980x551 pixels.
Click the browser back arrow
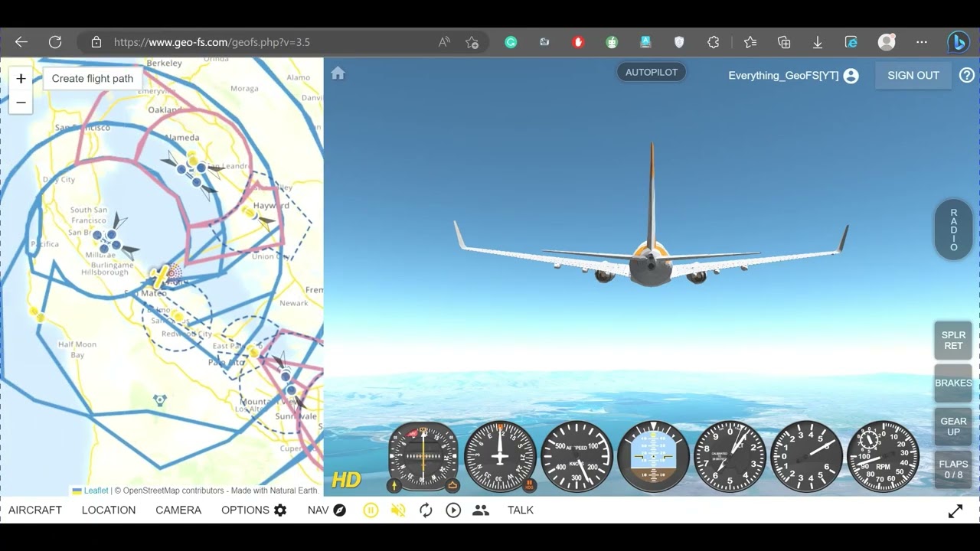(21, 42)
